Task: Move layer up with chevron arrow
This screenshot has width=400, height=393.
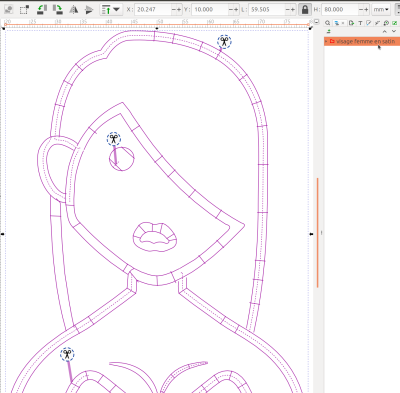Action: (384, 31)
